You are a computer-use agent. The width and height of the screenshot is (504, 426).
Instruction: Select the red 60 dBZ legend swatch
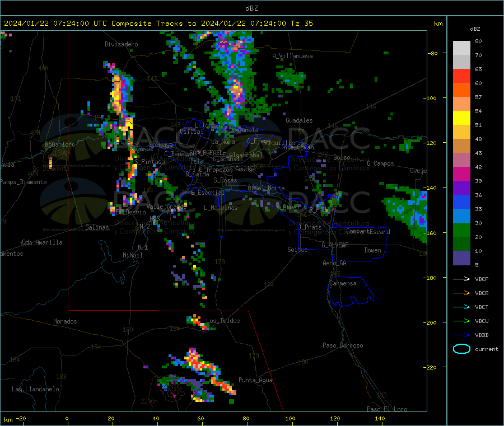tap(461, 76)
